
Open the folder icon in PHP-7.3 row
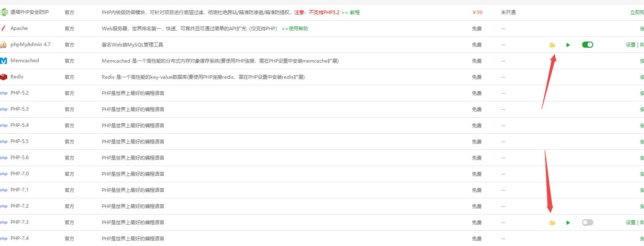[552, 223]
